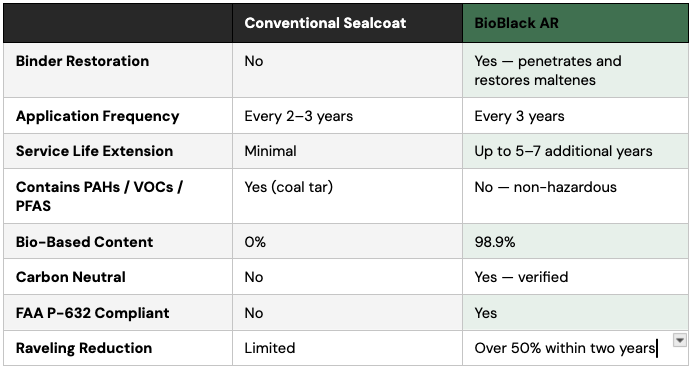Select the Conventional Sealcoat header cell
Image resolution: width=694 pixels, height=369 pixels.
[x=347, y=23]
